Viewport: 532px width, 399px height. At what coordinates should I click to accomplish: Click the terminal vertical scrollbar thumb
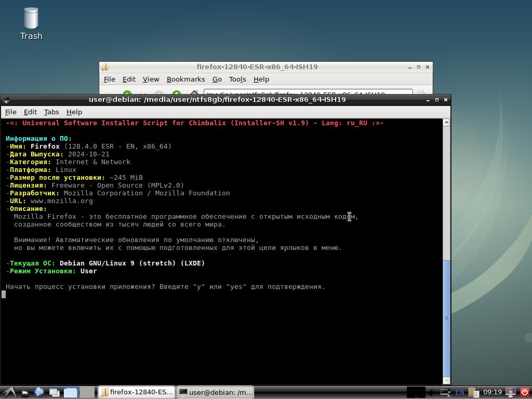pyautogui.click(x=446, y=318)
